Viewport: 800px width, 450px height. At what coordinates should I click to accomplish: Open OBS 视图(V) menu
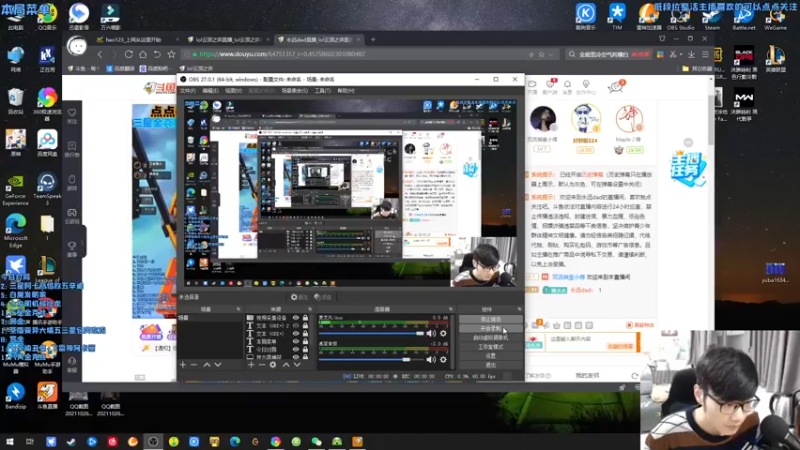[233, 91]
